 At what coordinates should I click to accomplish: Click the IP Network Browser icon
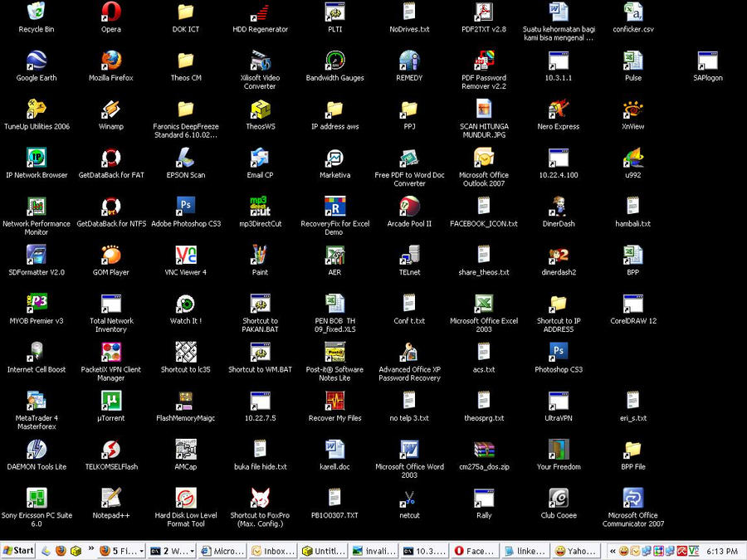(x=37, y=158)
